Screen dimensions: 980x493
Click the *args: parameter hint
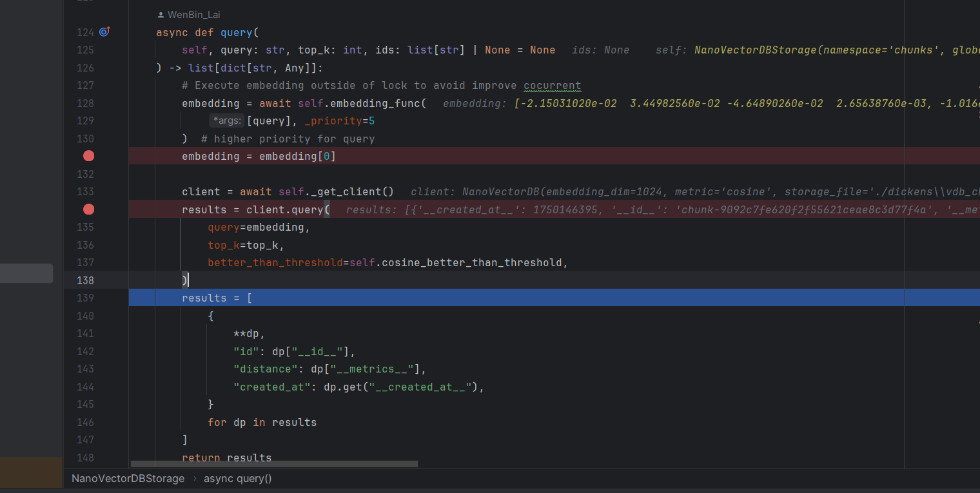click(x=227, y=121)
